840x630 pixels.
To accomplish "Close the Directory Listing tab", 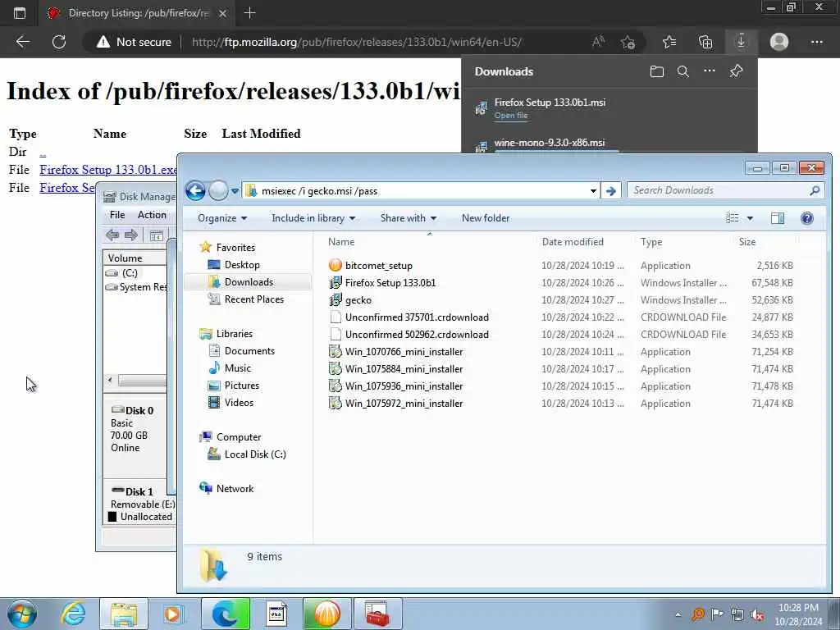I will (x=223, y=13).
